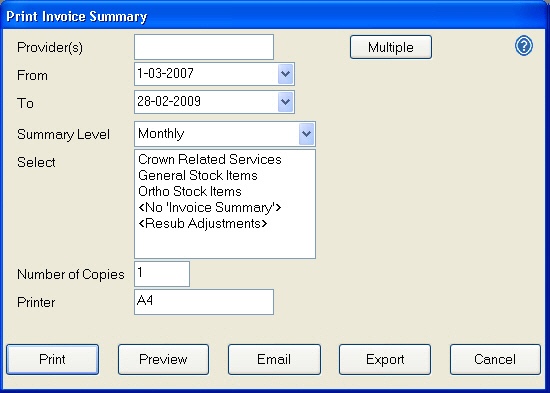Select General Stock Items in list
The width and height of the screenshot is (550, 393).
(x=198, y=175)
